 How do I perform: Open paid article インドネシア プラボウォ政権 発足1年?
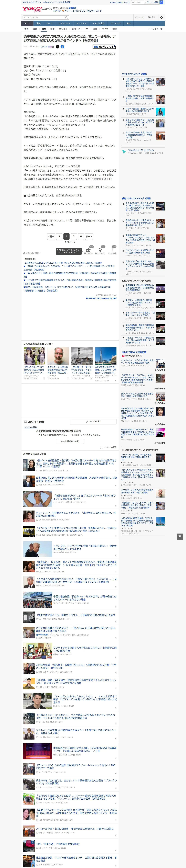(138, 361)
